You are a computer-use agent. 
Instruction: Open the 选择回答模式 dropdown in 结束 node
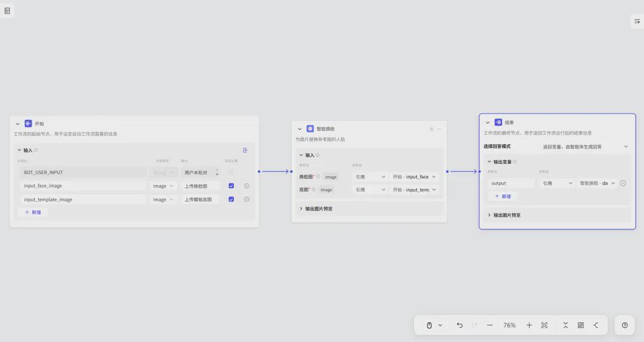coord(585,147)
